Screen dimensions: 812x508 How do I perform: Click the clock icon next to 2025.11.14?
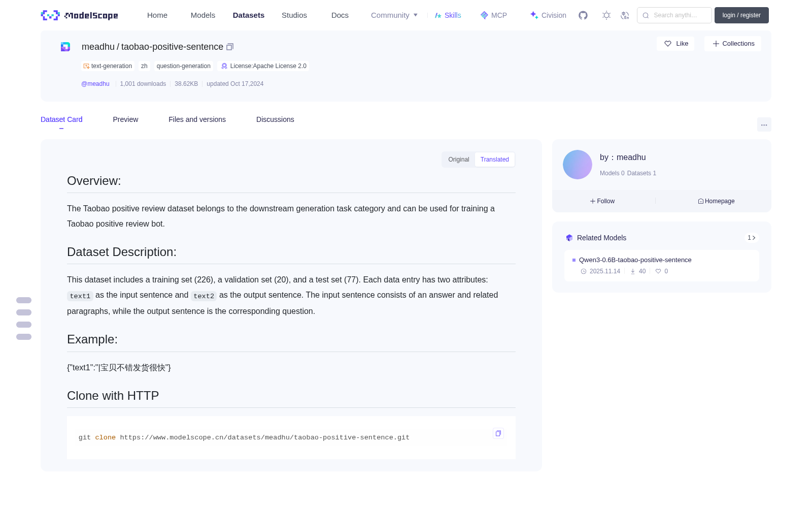coord(584,271)
